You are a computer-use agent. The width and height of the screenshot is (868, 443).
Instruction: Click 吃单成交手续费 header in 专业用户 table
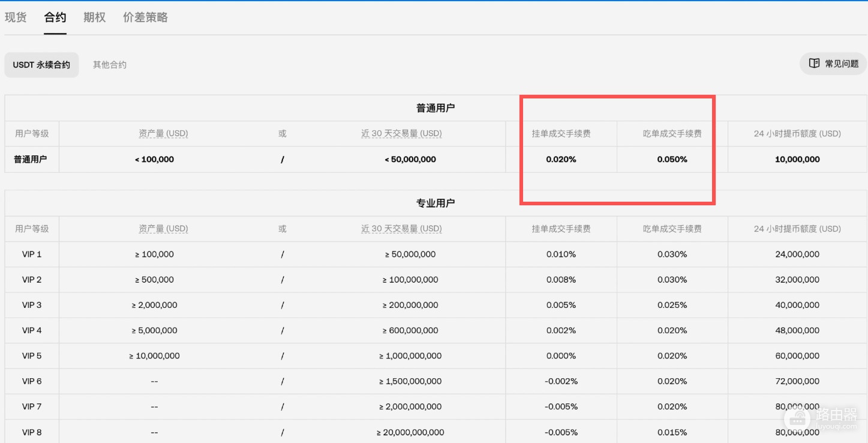pos(672,229)
